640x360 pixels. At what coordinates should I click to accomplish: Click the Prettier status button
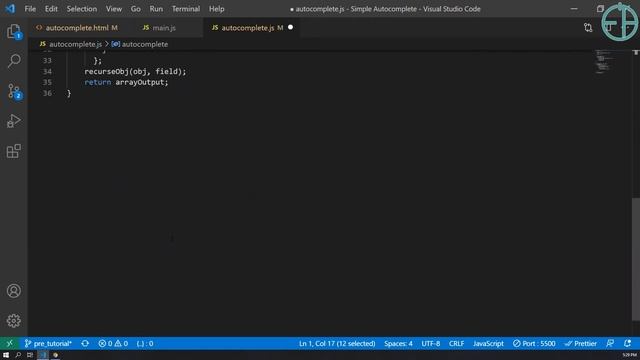pyautogui.click(x=580, y=343)
